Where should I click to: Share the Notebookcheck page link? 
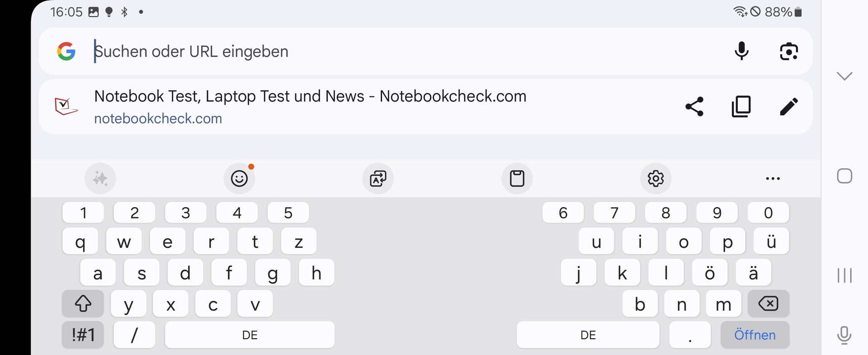pyautogui.click(x=694, y=107)
